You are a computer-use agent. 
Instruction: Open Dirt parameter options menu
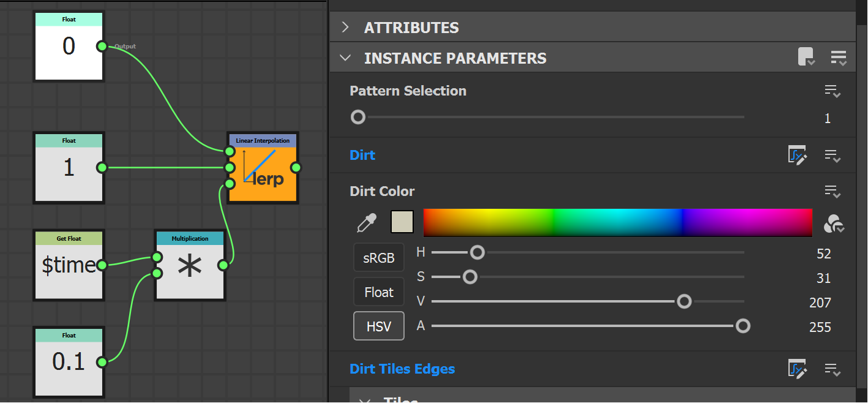click(x=832, y=156)
